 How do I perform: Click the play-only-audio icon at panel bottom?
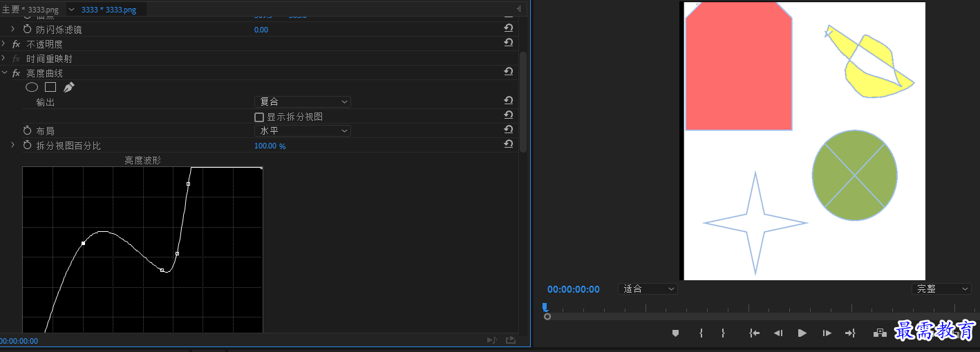coord(492,340)
